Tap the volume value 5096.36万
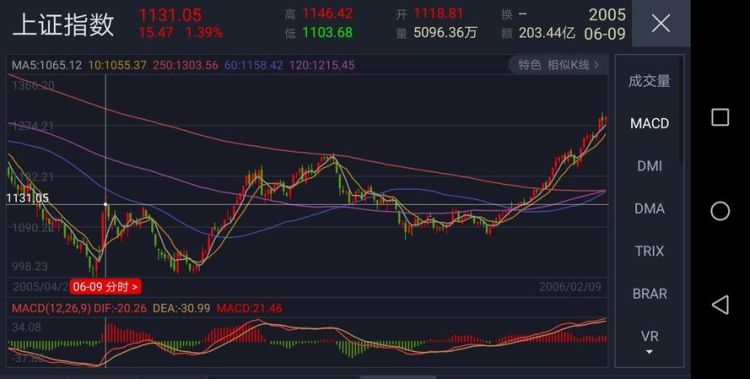 coord(445,32)
